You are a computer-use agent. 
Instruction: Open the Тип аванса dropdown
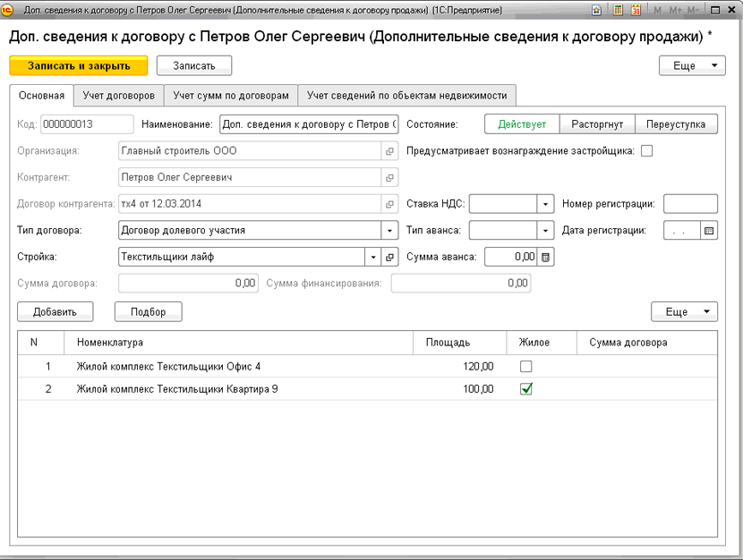point(546,230)
